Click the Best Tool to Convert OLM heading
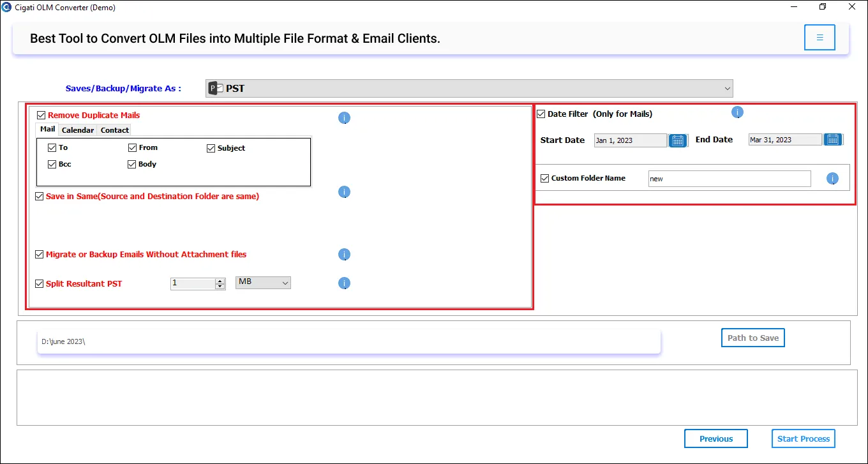Viewport: 868px width, 464px height. click(235, 38)
